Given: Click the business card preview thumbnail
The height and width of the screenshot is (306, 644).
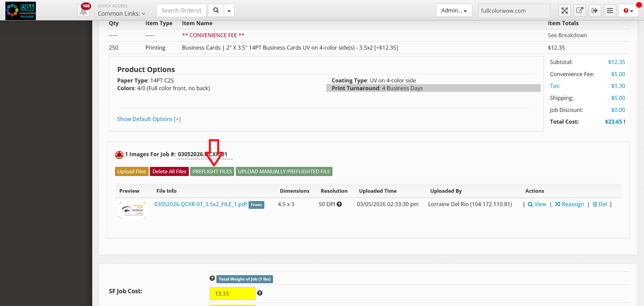Looking at the screenshot, I should click(x=132, y=210).
